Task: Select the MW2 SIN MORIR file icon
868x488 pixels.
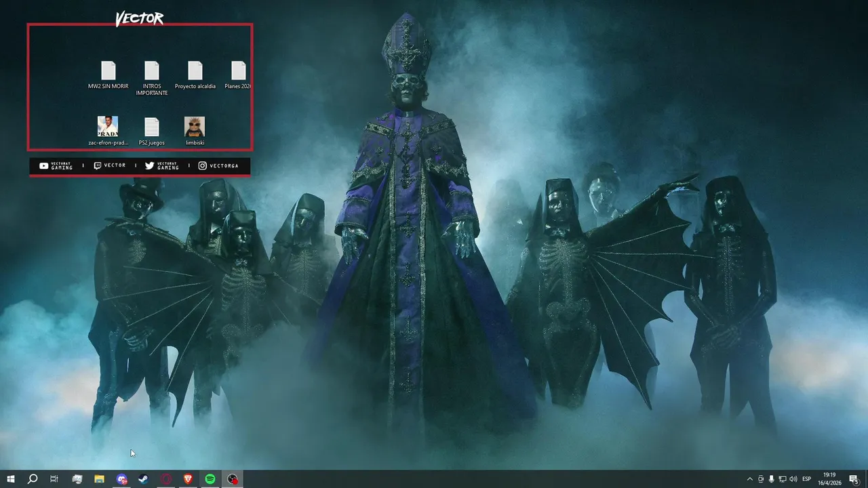Action: (108, 70)
